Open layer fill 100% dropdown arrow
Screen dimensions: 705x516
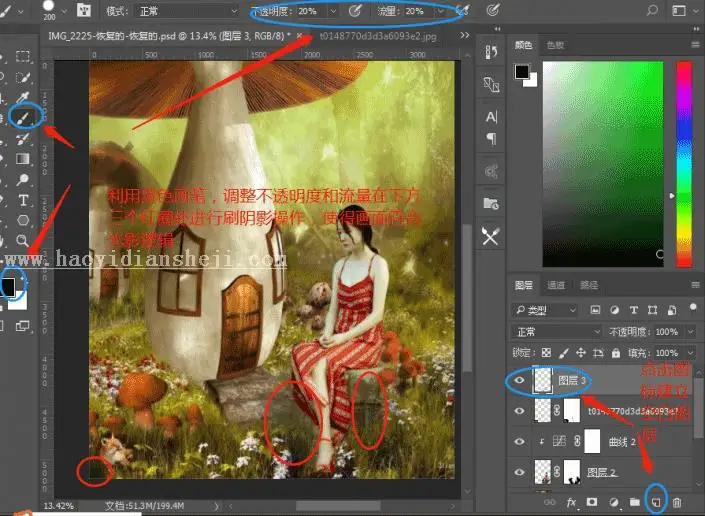[x=691, y=353]
